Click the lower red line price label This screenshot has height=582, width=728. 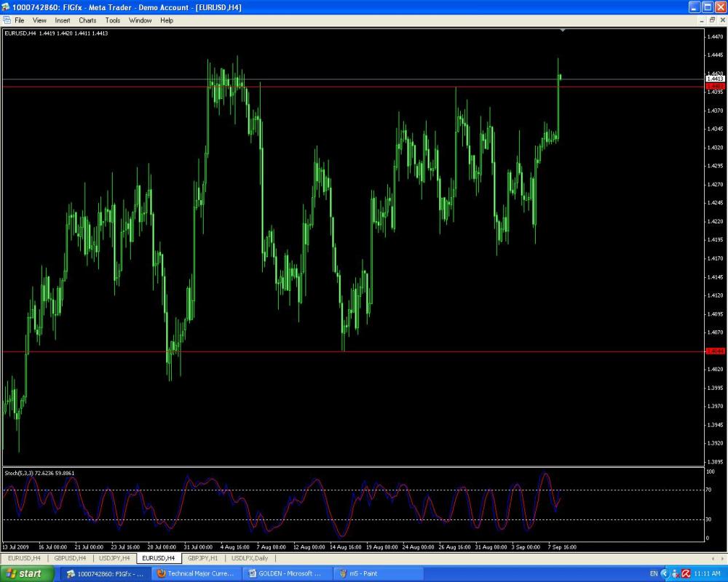click(715, 351)
